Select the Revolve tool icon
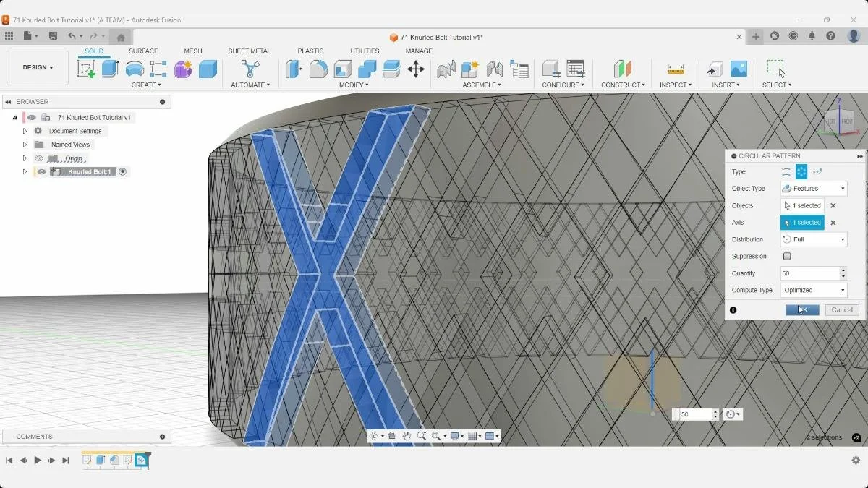Screen dimensions: 868x488 tap(135, 69)
